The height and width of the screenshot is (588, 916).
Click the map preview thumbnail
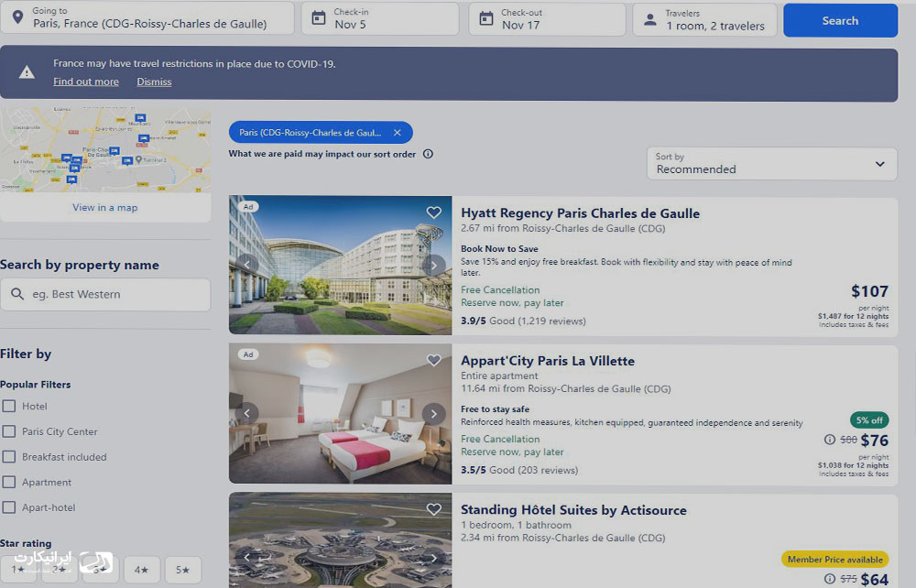(x=105, y=149)
